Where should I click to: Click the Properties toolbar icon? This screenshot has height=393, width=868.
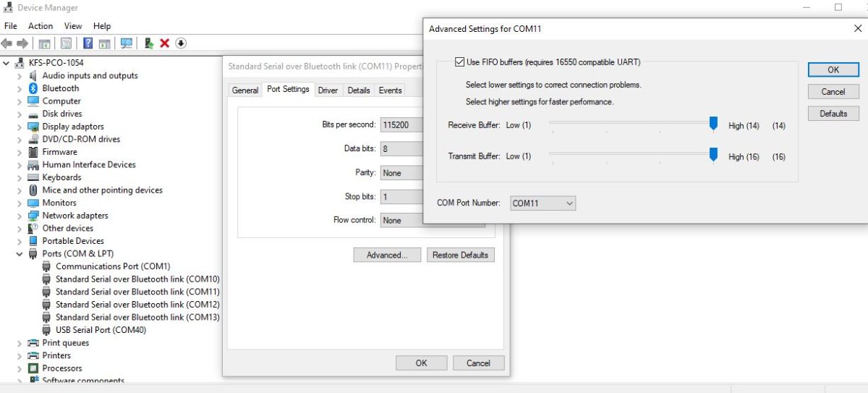pos(66,43)
